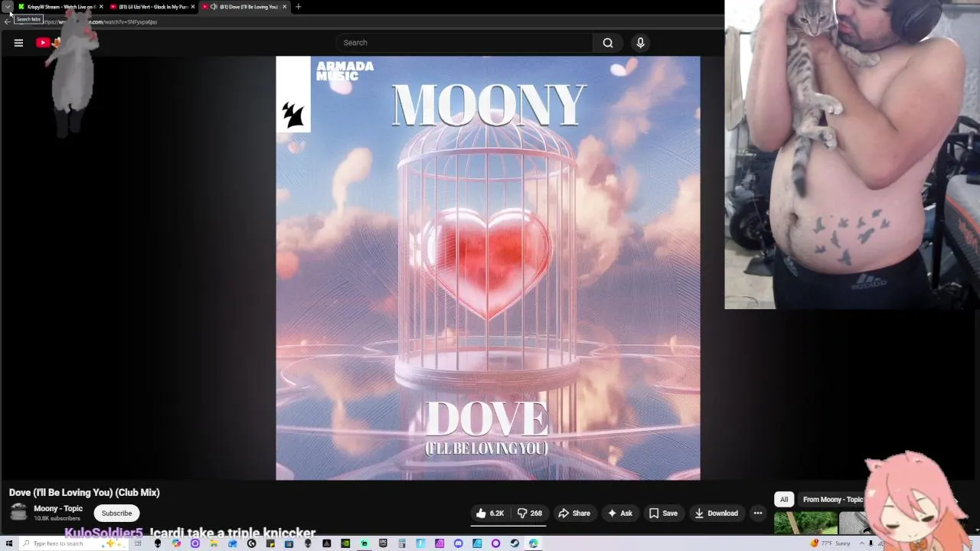
Task: Open Discord from the taskbar
Action: pos(458,543)
